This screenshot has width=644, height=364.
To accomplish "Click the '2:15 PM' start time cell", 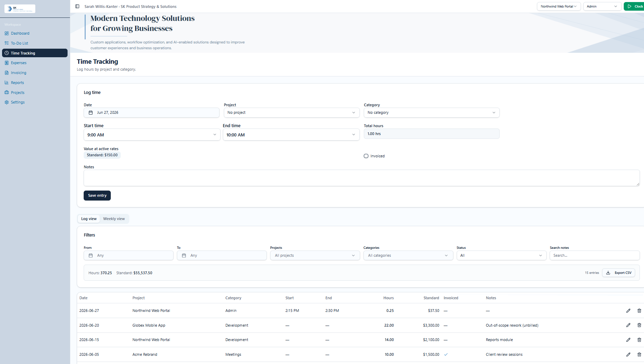I will 292,311.
